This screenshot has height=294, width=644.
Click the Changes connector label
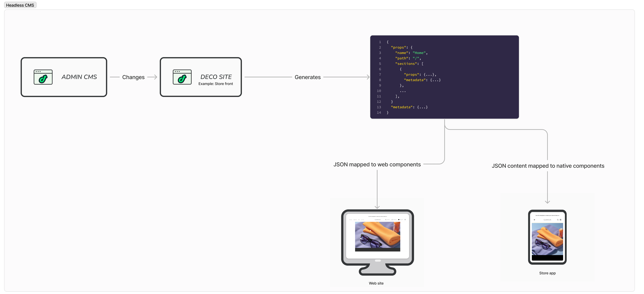[x=133, y=77]
